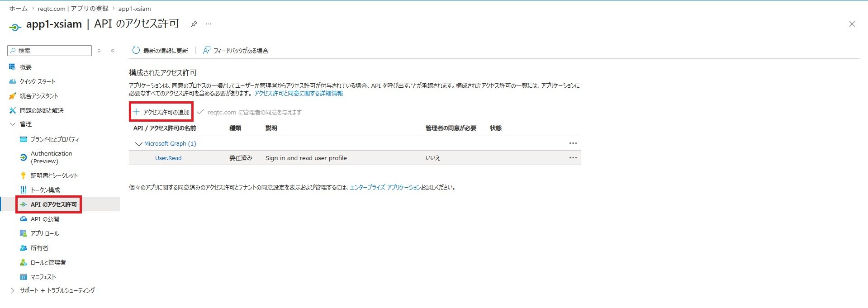Viewport: 868px width, 308px height.
Task: Open アクセス許可と同意に関する詳細情報 link
Action: point(299,93)
